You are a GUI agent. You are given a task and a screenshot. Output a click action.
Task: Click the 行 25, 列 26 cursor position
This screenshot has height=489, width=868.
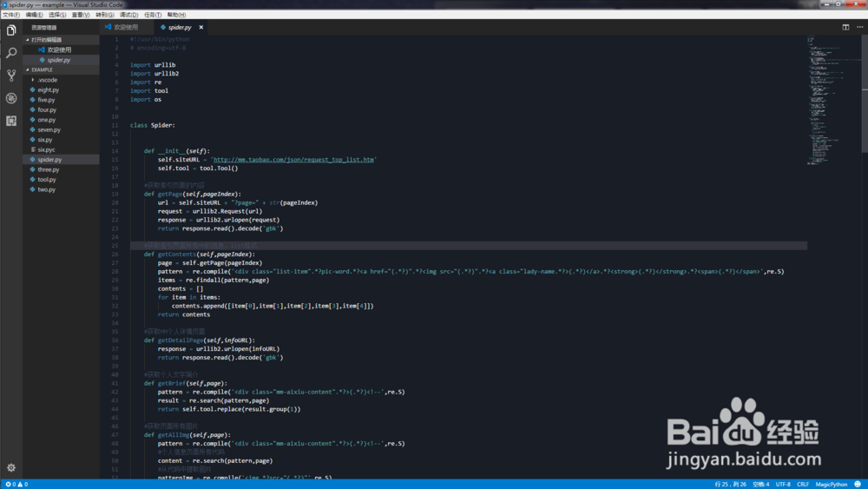(730, 484)
